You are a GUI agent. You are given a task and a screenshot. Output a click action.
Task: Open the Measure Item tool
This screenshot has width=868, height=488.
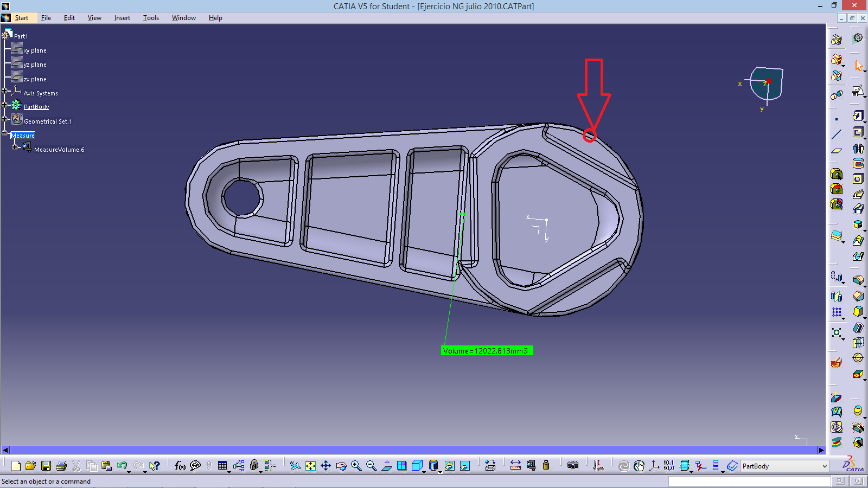pos(531,466)
